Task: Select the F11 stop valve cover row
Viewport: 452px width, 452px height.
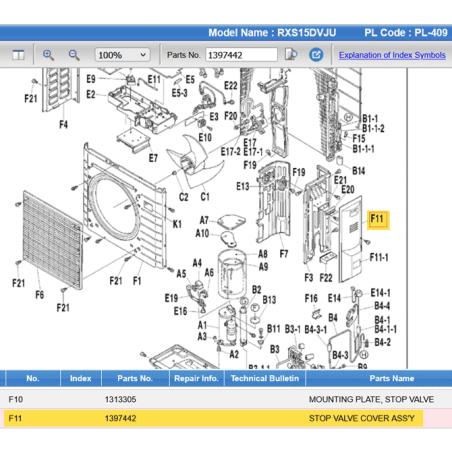Action: pyautogui.click(x=226, y=418)
